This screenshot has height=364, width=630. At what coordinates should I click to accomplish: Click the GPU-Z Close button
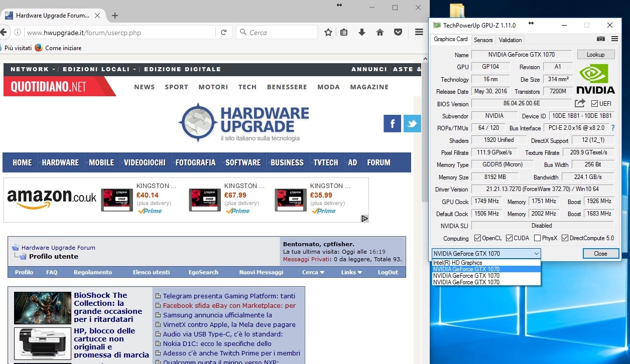coord(600,254)
